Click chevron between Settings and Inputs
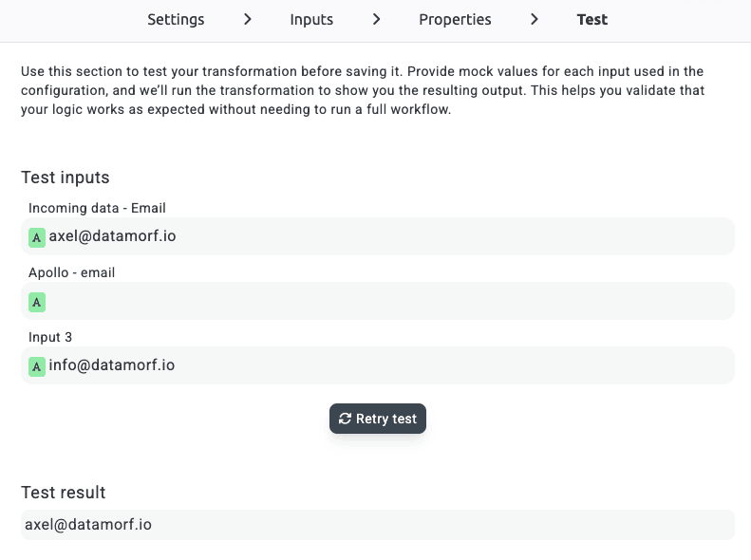751x560 pixels. pos(247,19)
